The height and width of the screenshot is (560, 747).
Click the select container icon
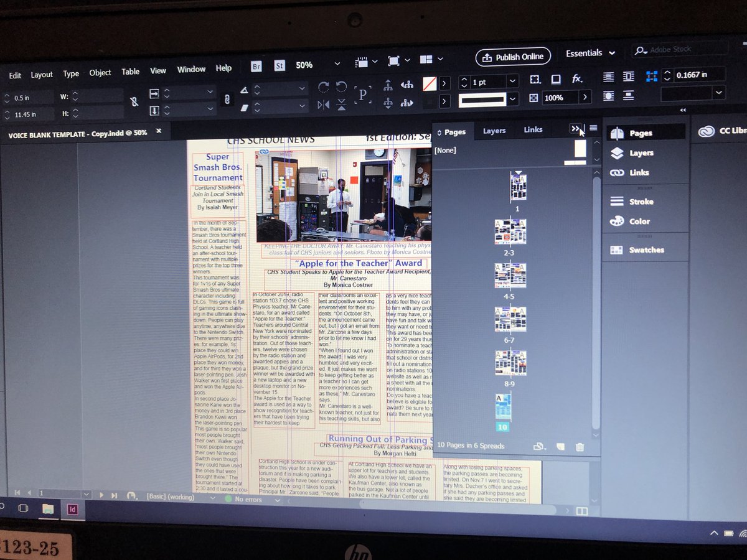pyautogui.click(x=388, y=84)
